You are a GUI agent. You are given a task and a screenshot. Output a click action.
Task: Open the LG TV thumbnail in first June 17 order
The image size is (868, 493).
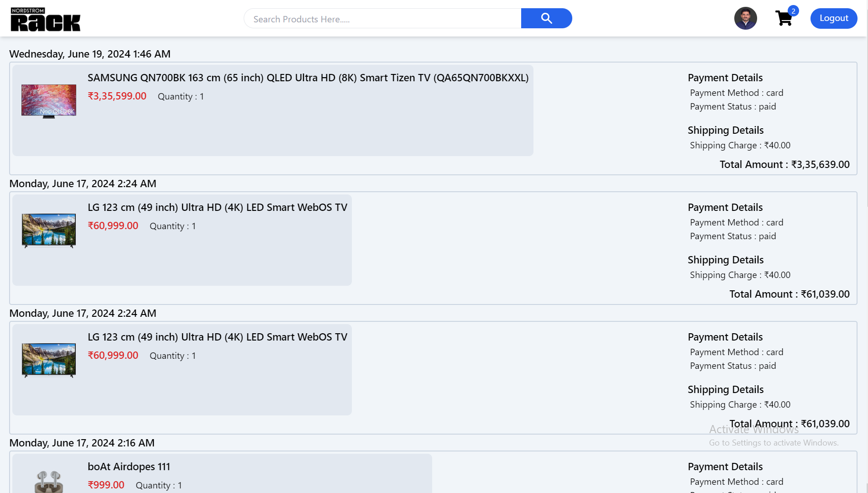(x=49, y=231)
